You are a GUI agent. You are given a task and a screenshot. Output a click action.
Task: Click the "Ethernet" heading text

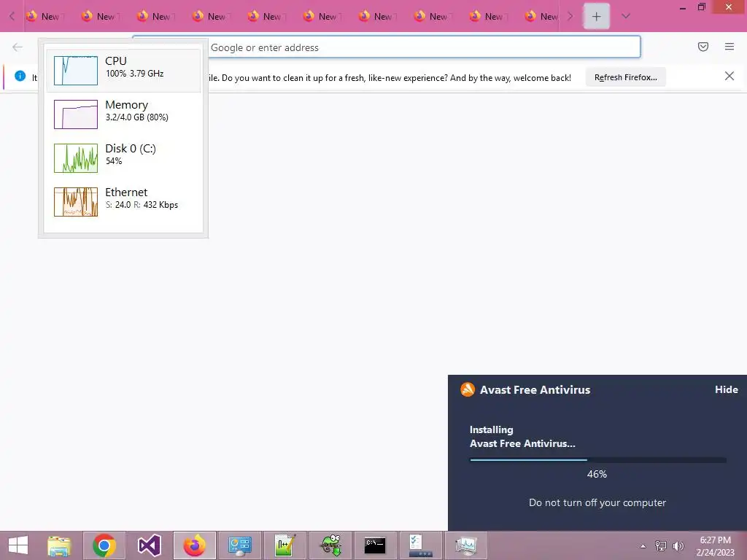(126, 192)
